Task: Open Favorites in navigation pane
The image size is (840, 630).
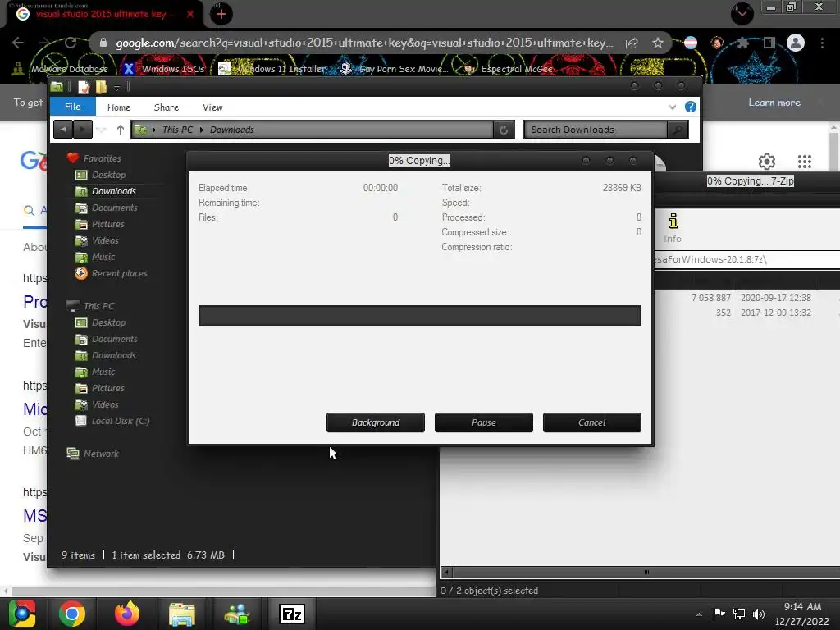Action: pos(102,158)
